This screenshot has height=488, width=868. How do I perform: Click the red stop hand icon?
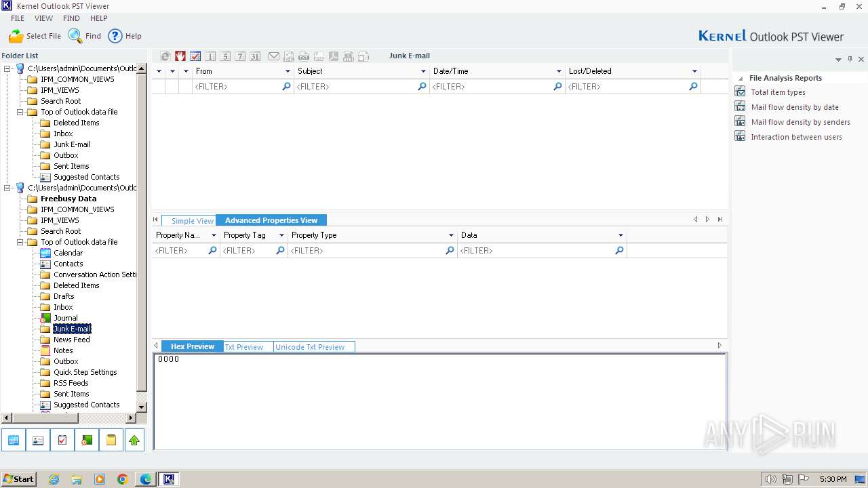180,56
